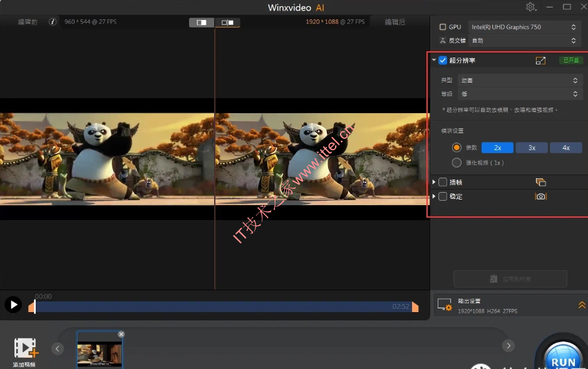Open the 等级 level dropdown

520,94
